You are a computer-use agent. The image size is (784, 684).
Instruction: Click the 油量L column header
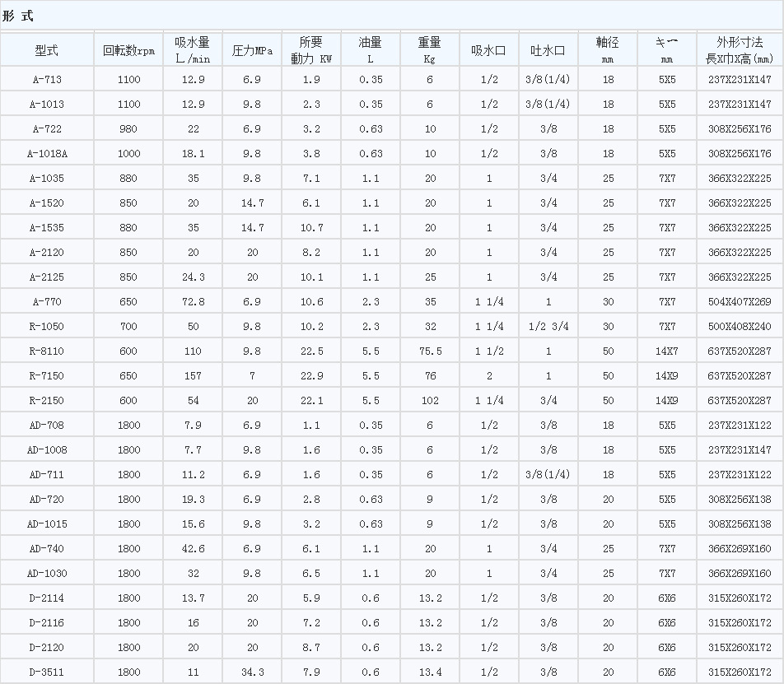point(369,49)
